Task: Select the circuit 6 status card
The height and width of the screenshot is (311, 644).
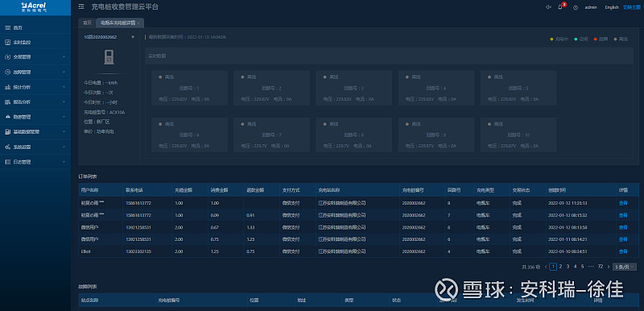Action: click(x=189, y=135)
